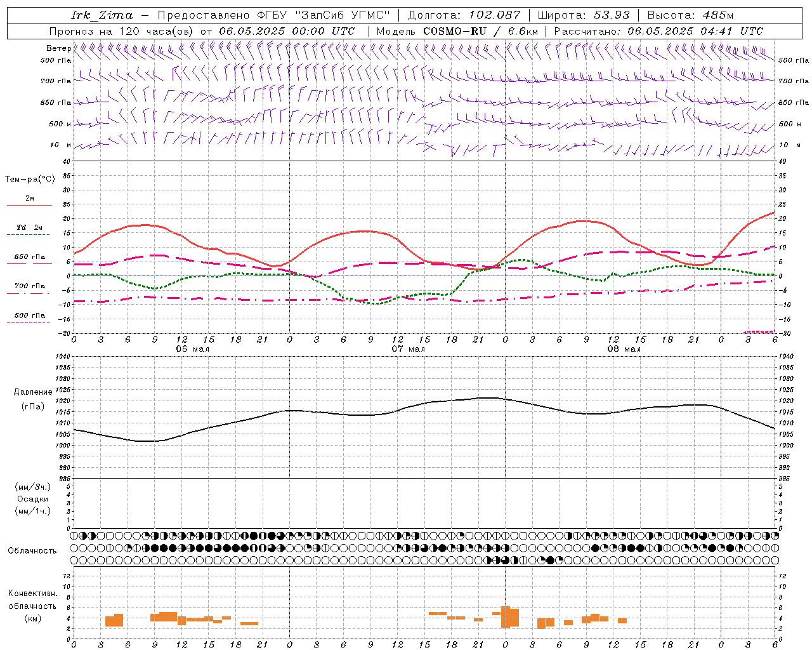Select the 06 мая date label
The width and height of the screenshot is (812, 650).
tap(192, 349)
